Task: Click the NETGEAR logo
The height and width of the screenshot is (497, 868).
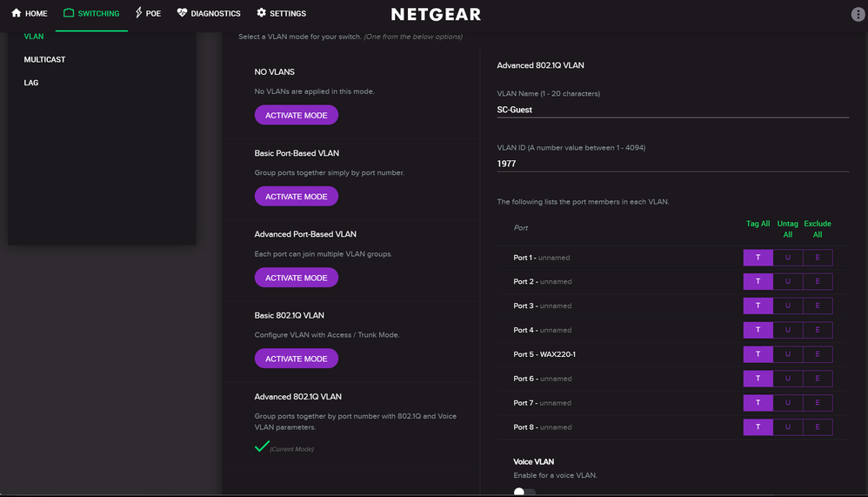Action: 436,15
